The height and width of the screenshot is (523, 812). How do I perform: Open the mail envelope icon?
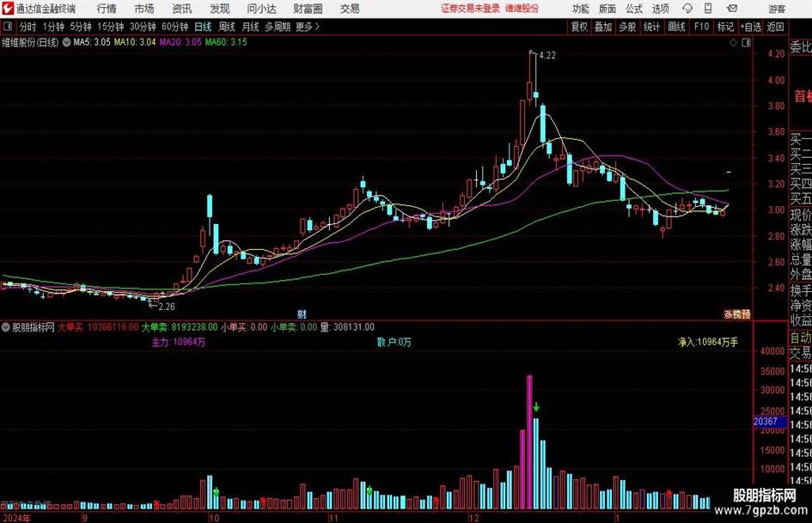coord(732,9)
